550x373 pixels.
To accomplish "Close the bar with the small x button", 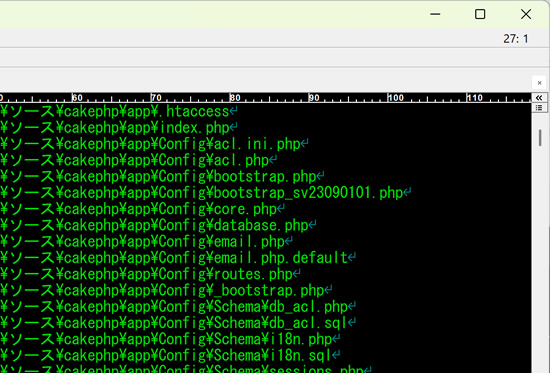I will 539,83.
